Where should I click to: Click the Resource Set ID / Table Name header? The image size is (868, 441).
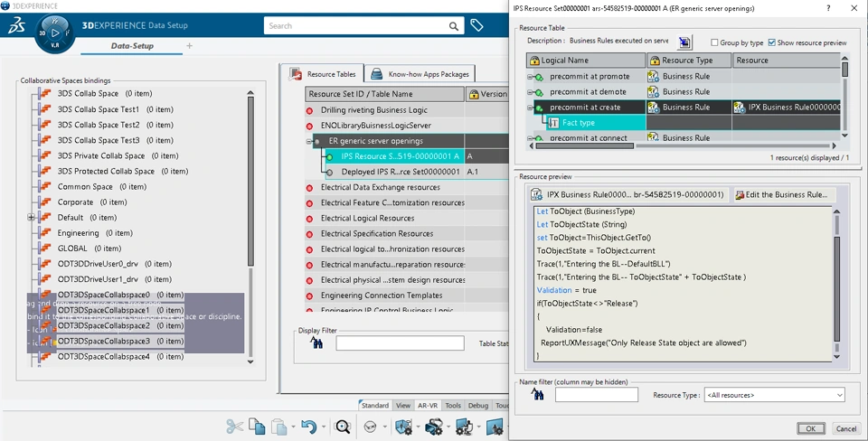coord(385,94)
